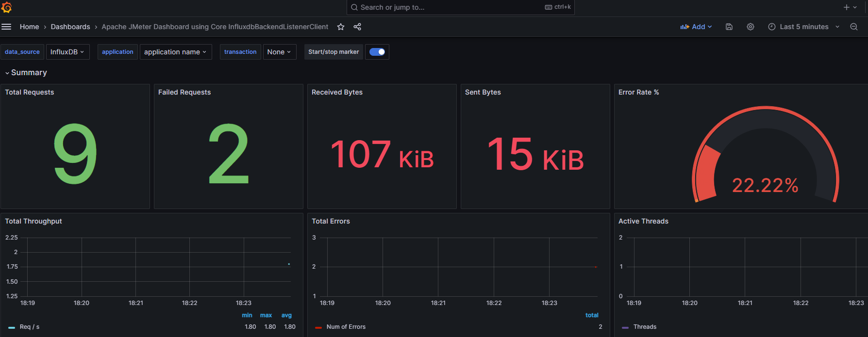This screenshot has height=337, width=868.
Task: Sort legend by avg column
Action: [x=286, y=315]
